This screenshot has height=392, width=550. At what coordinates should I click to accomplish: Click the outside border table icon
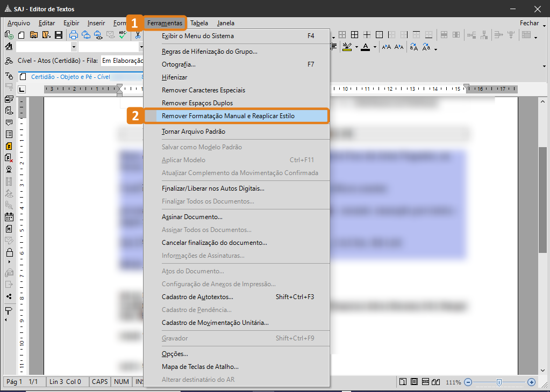(x=379, y=35)
